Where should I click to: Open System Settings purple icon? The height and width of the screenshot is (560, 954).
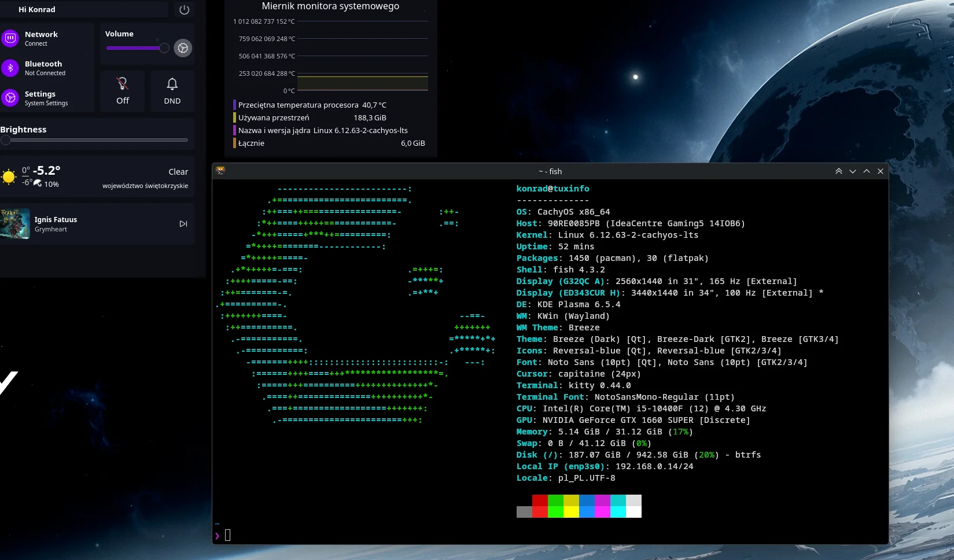click(10, 98)
